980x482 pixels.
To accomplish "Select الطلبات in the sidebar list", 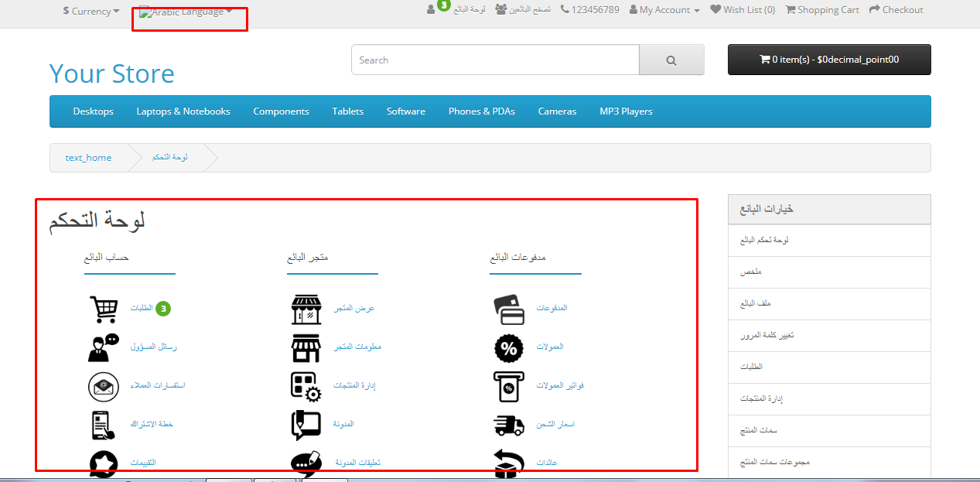I will tap(829, 367).
